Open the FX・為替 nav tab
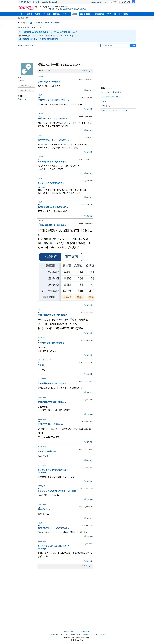The image size is (154, 644). (x=46, y=14)
